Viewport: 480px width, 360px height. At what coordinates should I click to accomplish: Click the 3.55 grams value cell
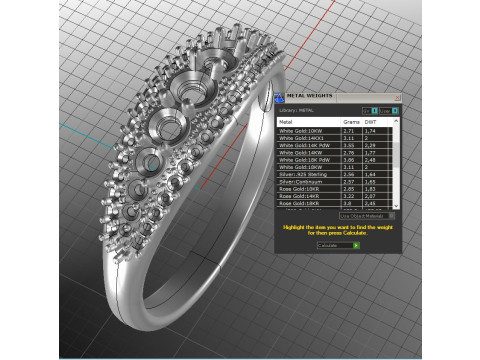coord(352,145)
